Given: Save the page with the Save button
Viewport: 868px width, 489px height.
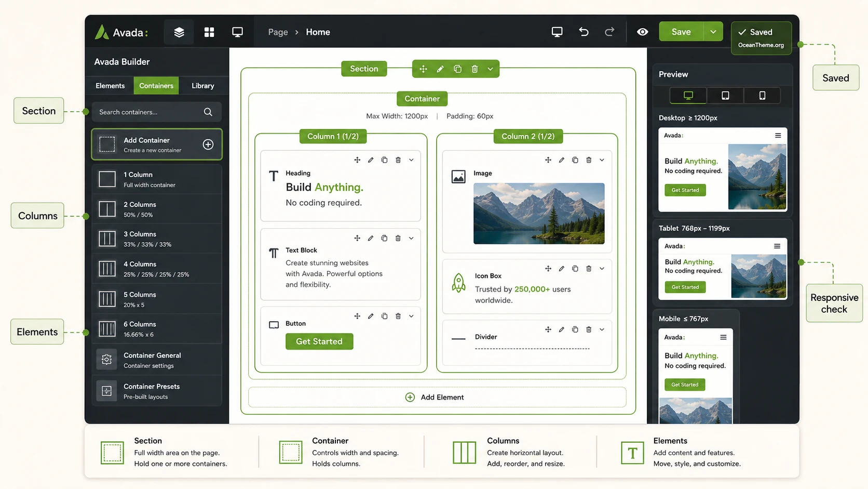Looking at the screenshot, I should 681,32.
